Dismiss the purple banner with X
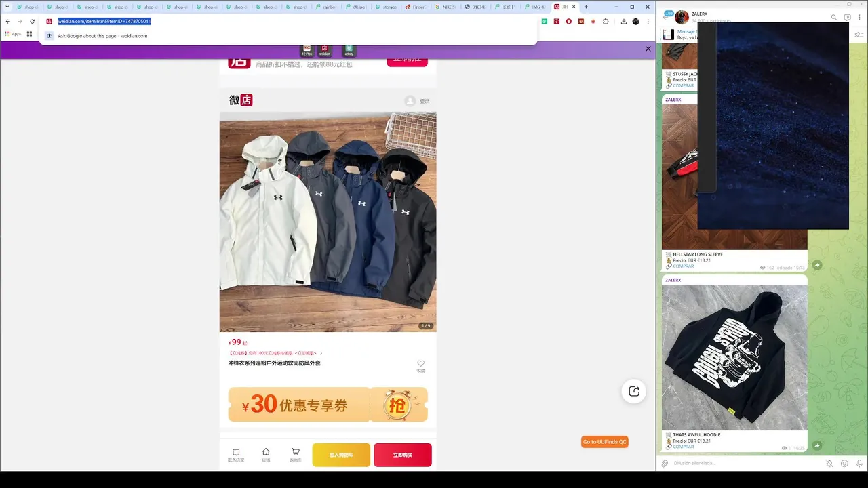Viewport: 868px width, 488px height. point(648,49)
